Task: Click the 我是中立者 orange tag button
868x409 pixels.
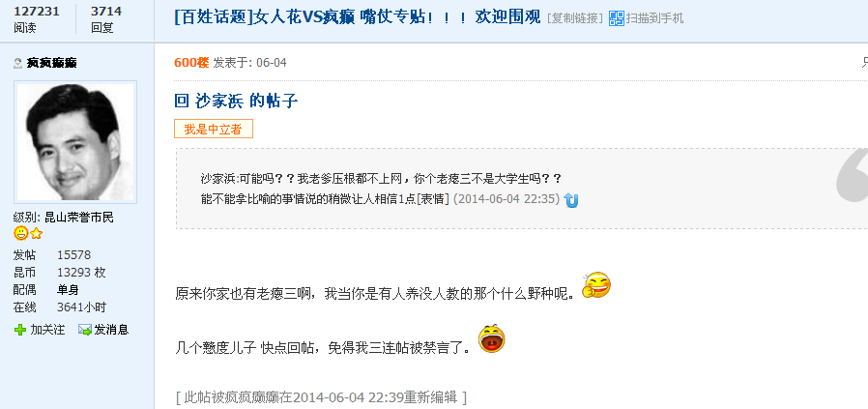Action: click(x=213, y=129)
